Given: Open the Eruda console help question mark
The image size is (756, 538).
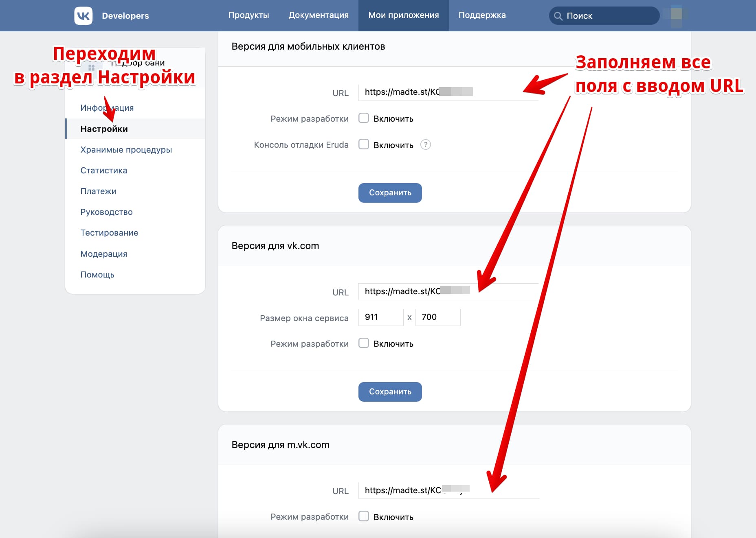Looking at the screenshot, I should (x=425, y=144).
